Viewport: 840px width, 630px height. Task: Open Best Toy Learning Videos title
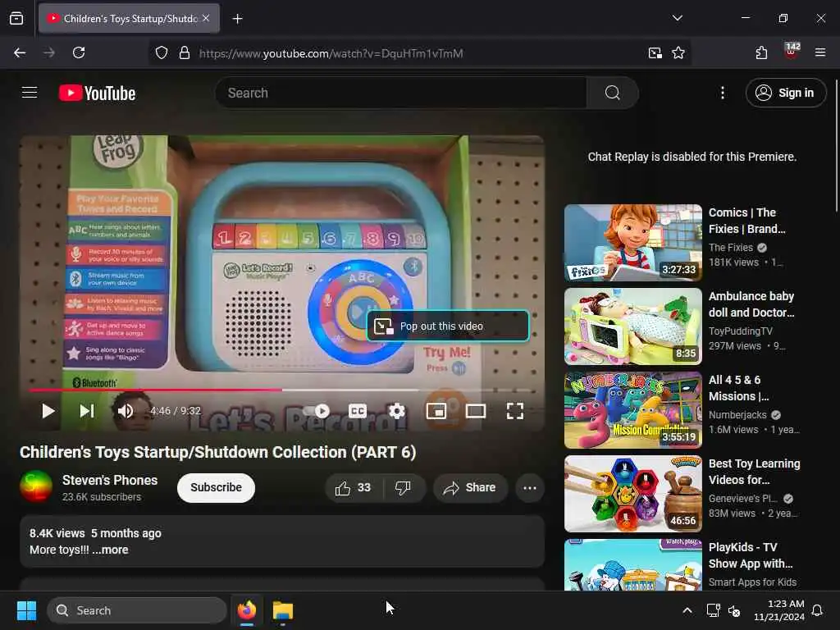click(x=755, y=472)
